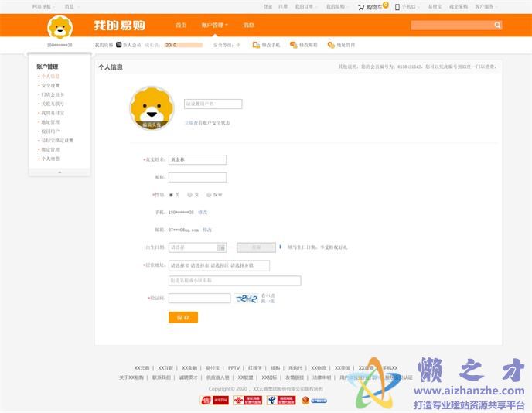
Task: Open the 首页 tab in orange navigation
Action: (x=181, y=26)
